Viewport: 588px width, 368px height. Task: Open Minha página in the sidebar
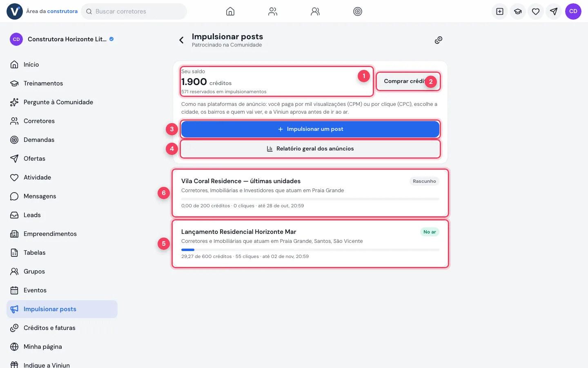tap(62, 347)
